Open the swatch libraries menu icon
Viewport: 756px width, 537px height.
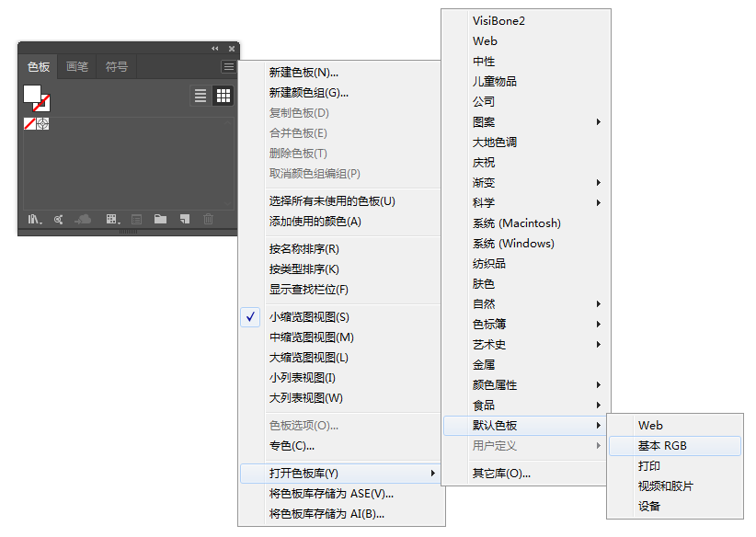35,220
